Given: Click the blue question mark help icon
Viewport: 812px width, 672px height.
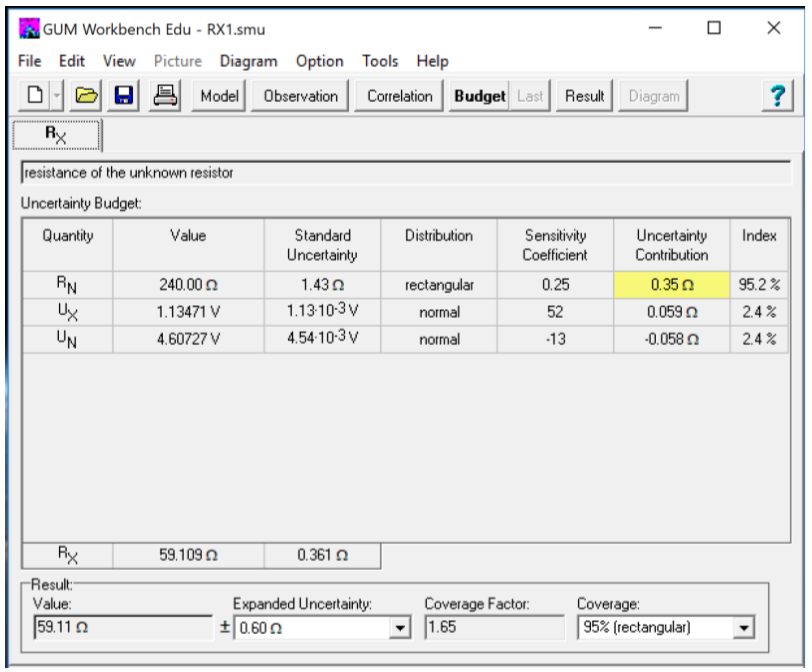Looking at the screenshot, I should [778, 95].
